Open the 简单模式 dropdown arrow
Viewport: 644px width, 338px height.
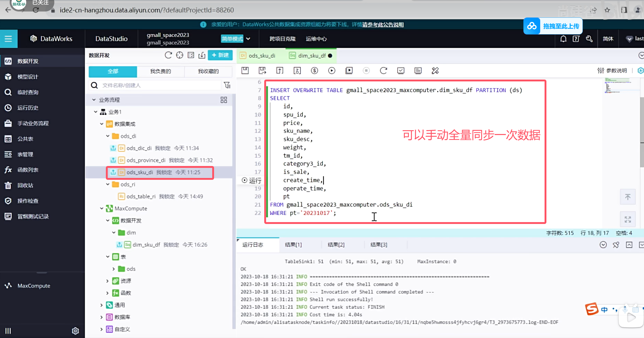pyautogui.click(x=248, y=39)
